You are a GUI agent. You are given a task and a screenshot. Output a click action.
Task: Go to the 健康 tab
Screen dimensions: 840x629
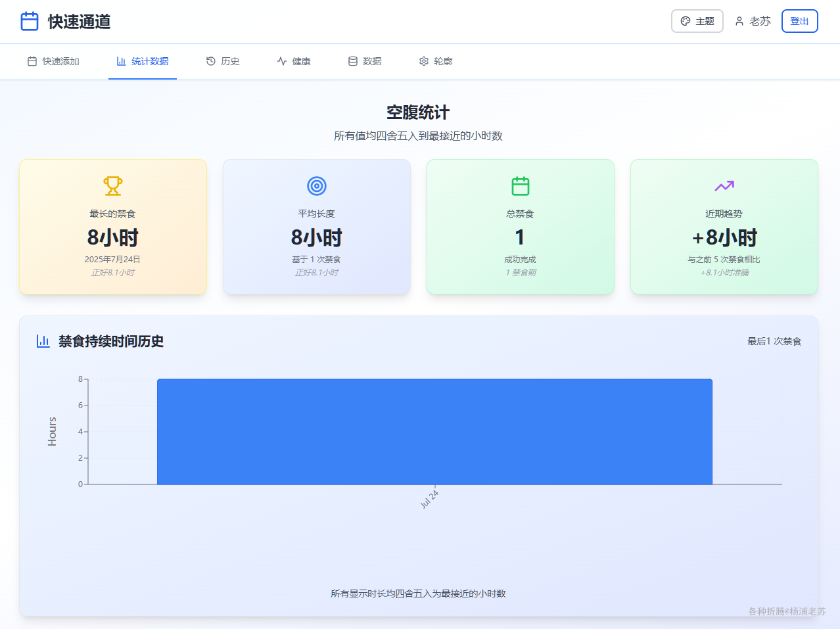point(294,61)
